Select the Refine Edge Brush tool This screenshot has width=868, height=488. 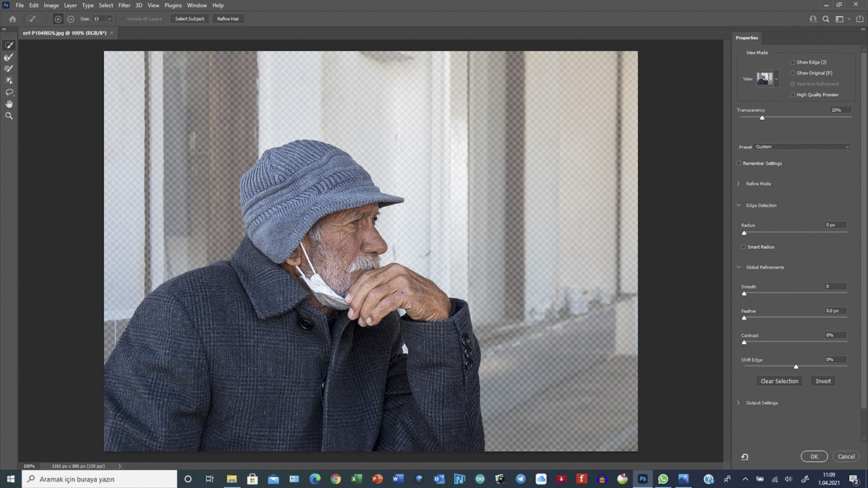9,56
